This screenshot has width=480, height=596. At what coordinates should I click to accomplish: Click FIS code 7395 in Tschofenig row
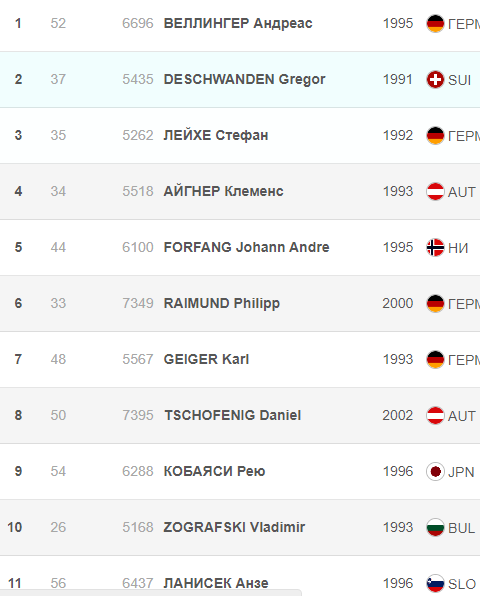[138, 415]
